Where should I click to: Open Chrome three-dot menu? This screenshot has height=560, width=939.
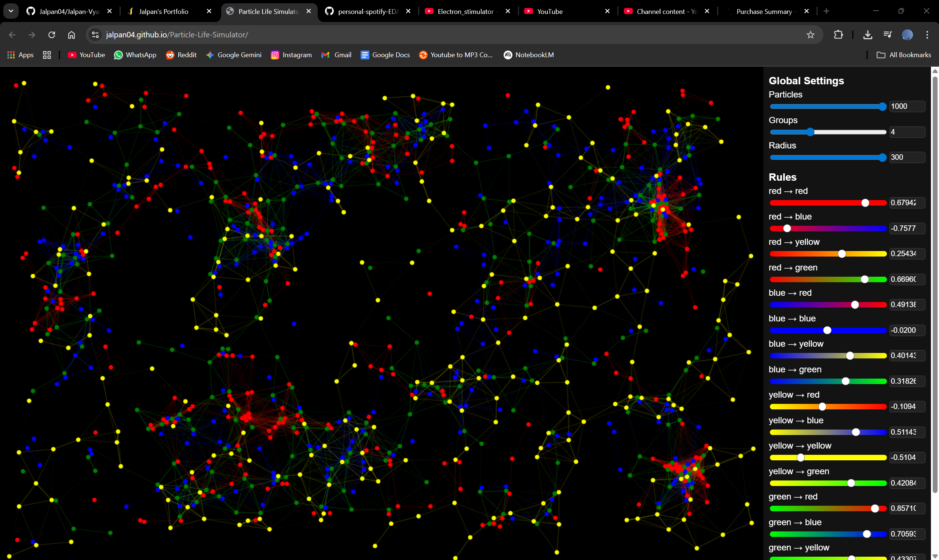(x=927, y=35)
